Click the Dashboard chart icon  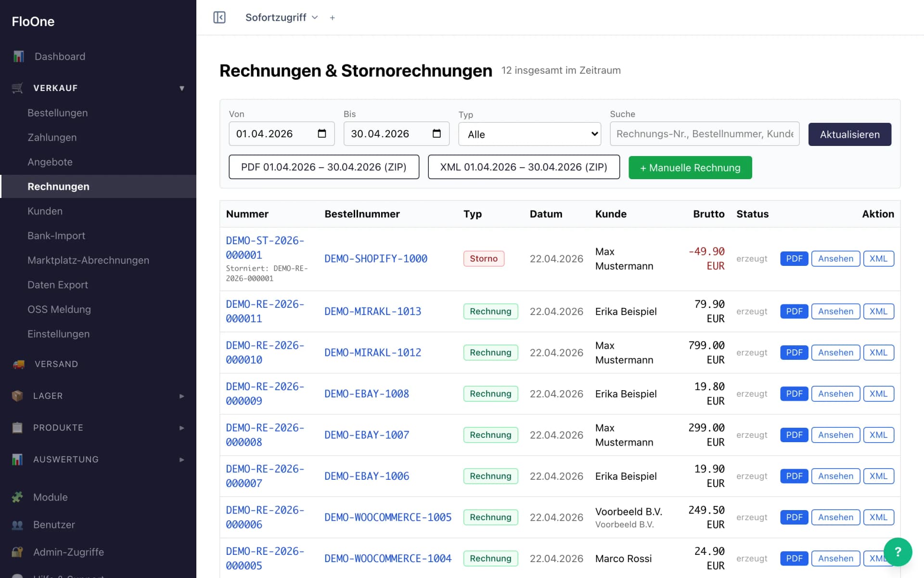coord(18,56)
